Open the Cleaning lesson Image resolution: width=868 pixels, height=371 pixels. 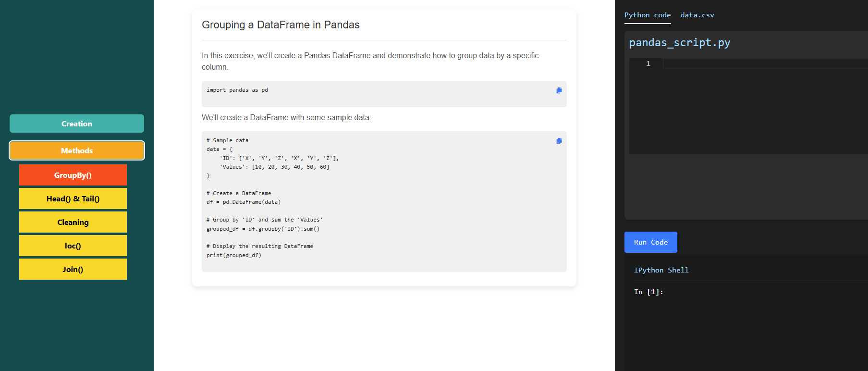tap(73, 222)
